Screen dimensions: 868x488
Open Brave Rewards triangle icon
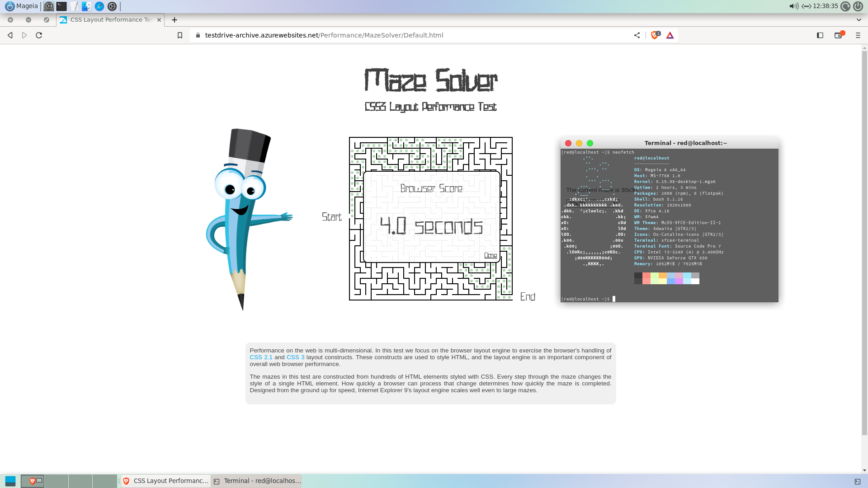click(x=670, y=35)
